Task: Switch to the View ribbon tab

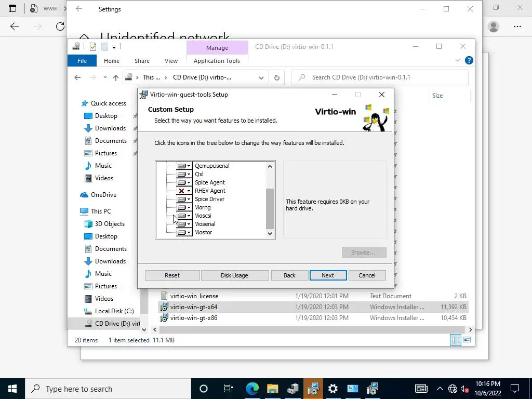Action: pos(171,61)
